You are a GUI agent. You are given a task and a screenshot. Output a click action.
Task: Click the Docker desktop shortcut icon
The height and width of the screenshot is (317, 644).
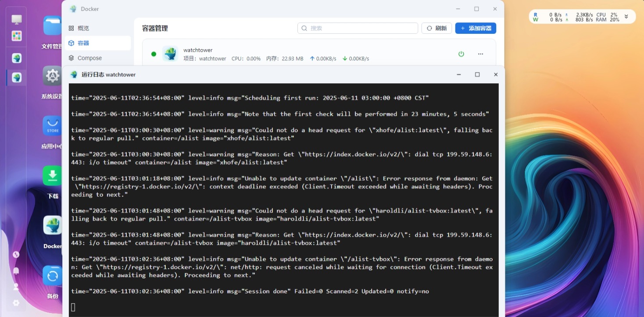tap(53, 225)
